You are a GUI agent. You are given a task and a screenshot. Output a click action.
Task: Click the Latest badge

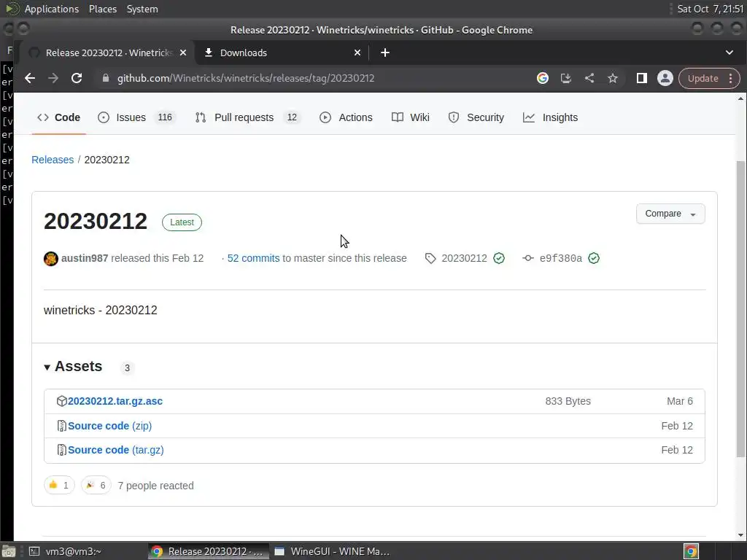[x=182, y=222]
